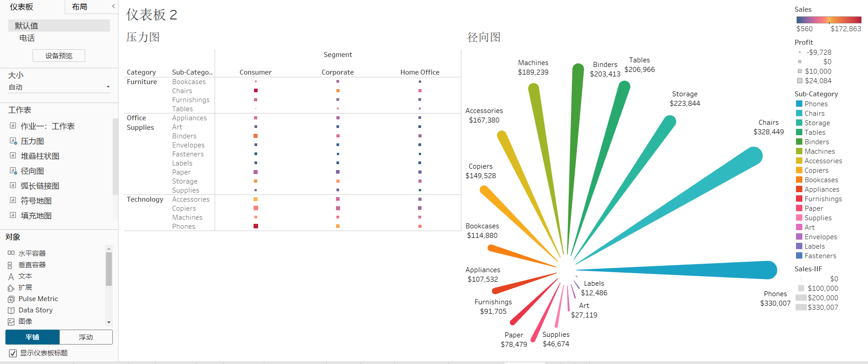Click the Pulse Metric object icon
Viewport: 868px width, 364px height.
(11, 299)
